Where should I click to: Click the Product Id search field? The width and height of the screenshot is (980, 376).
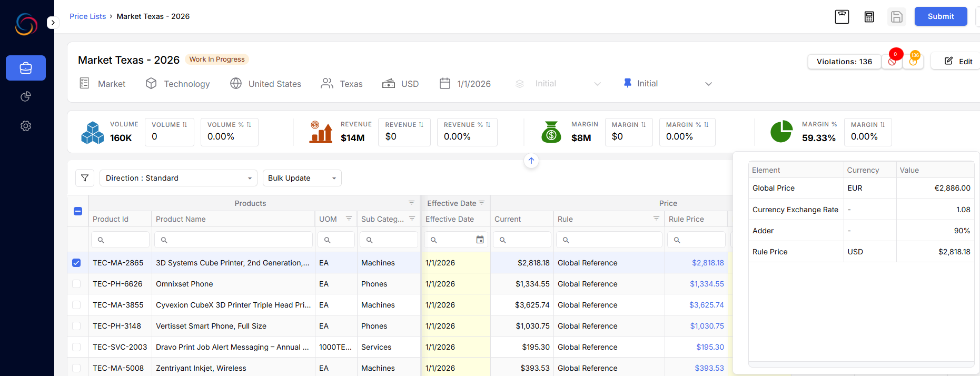pyautogui.click(x=120, y=240)
